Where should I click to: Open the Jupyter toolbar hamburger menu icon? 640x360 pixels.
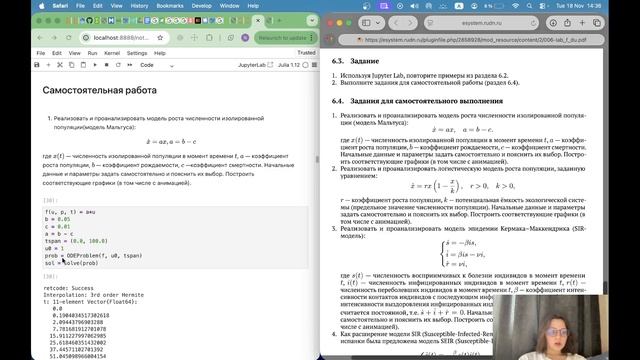[x=314, y=65]
